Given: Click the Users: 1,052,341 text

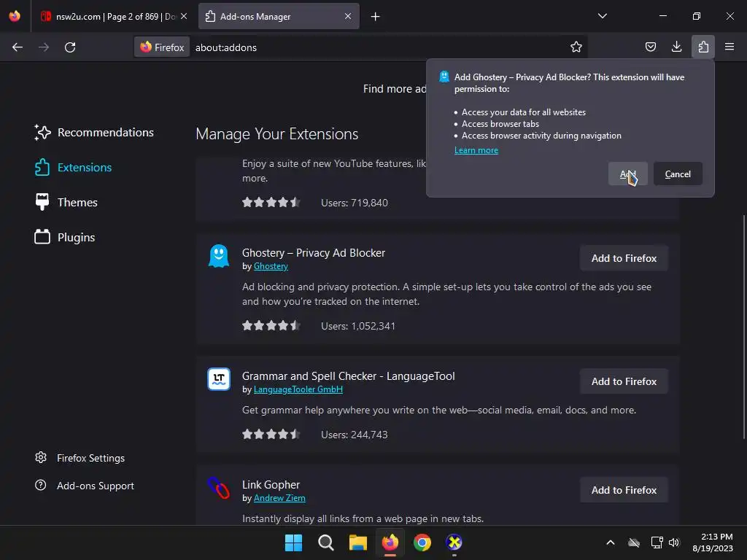Looking at the screenshot, I should (358, 326).
